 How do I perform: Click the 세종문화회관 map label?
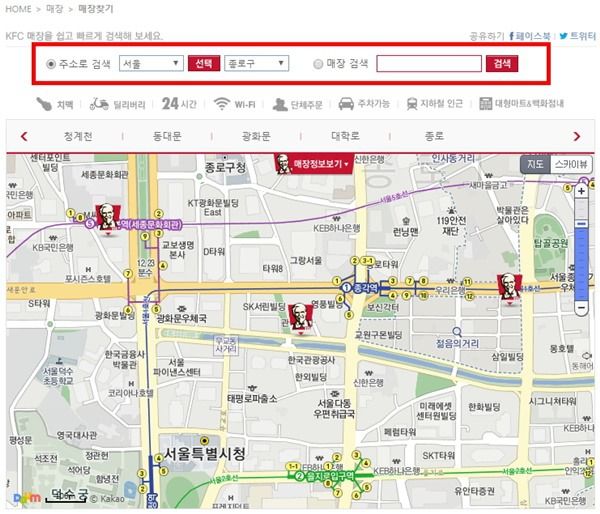104,175
